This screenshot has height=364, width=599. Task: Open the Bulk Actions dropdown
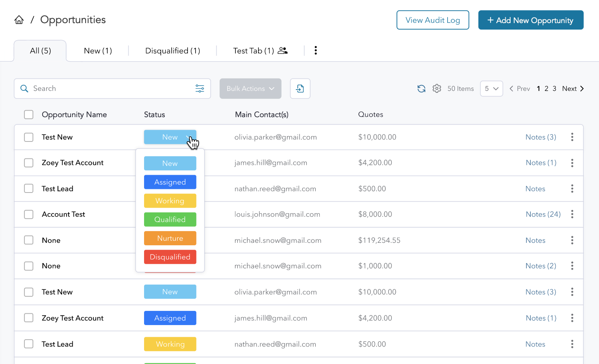point(250,88)
